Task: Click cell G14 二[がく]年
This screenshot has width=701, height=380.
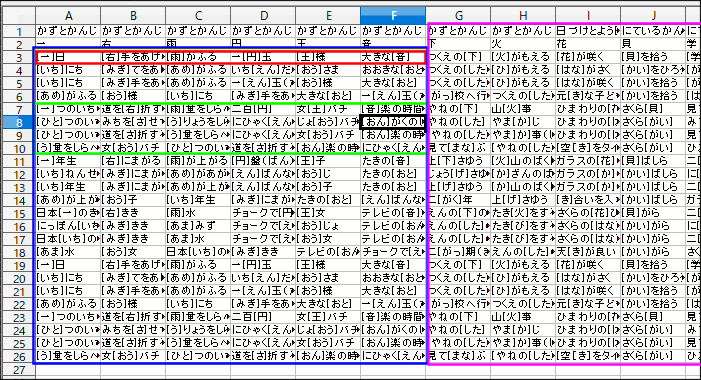Action: tap(458, 200)
